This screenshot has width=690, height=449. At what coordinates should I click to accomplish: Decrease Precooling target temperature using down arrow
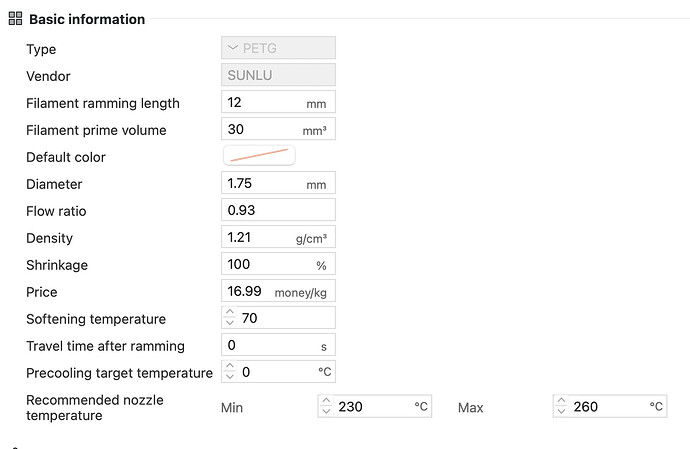pyautogui.click(x=230, y=377)
